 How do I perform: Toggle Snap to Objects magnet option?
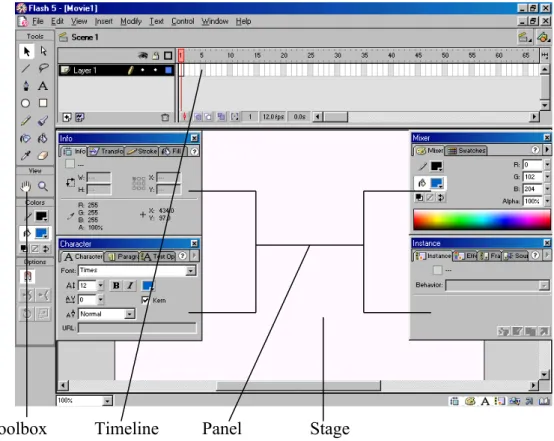pyautogui.click(x=28, y=276)
